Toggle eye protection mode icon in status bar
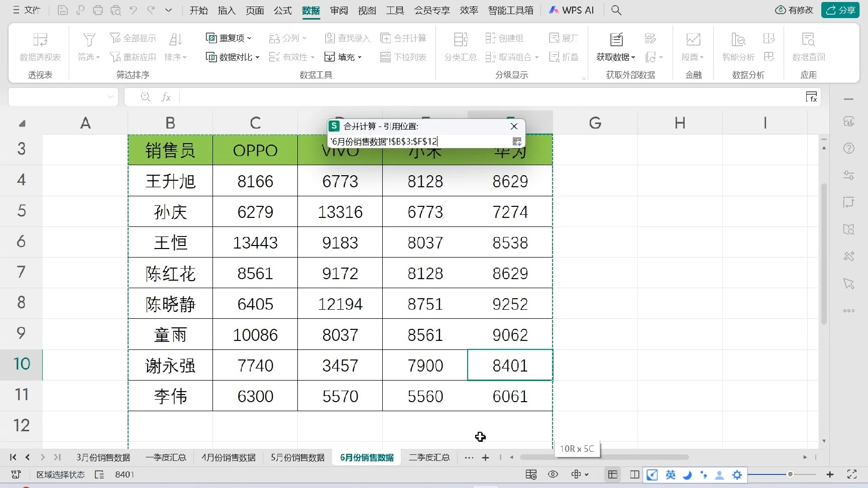Viewport: 868px width, 488px height. coord(553,474)
